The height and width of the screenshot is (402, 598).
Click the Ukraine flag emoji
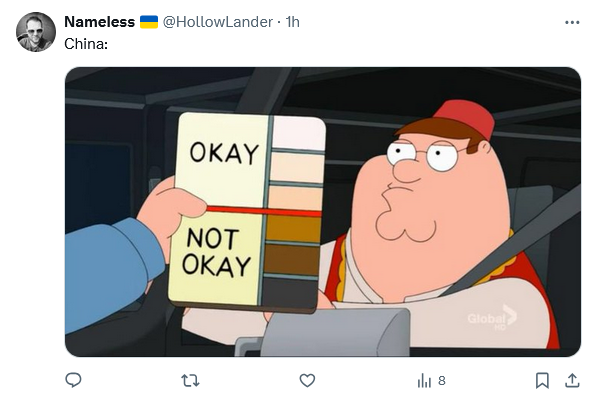click(x=149, y=22)
